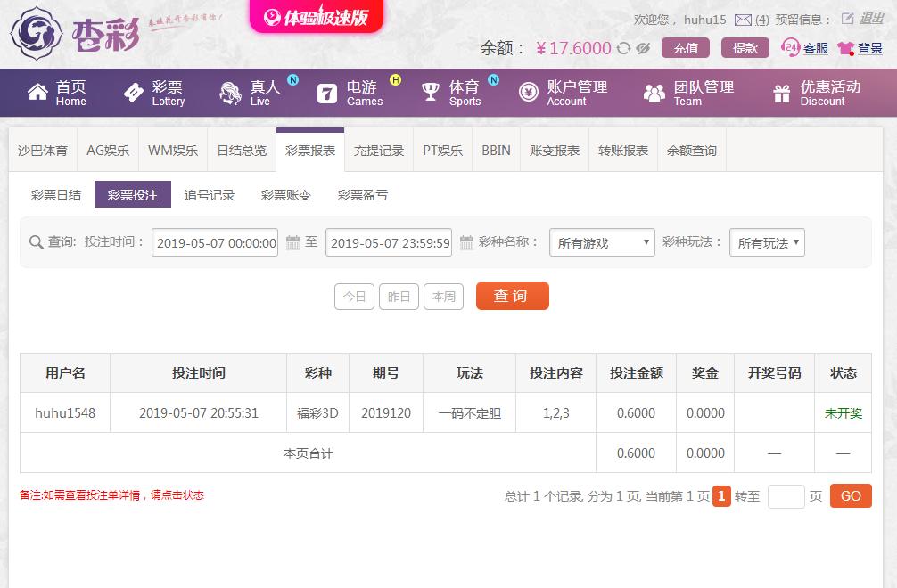
Task: Expand the 所有玩法 play method dropdown
Action: click(x=767, y=242)
